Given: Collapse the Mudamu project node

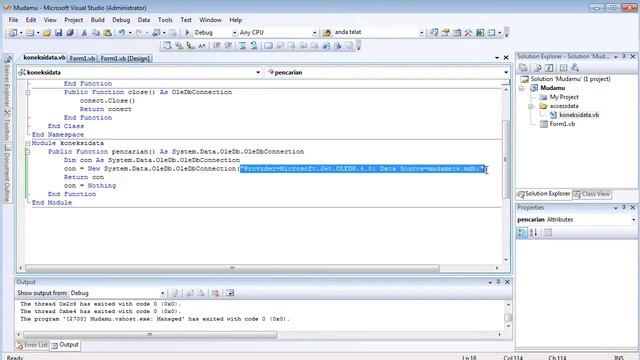Looking at the screenshot, I should (522, 88).
